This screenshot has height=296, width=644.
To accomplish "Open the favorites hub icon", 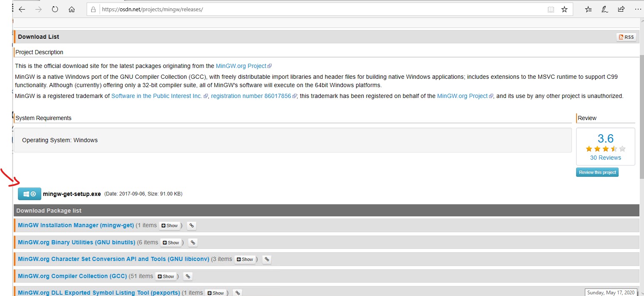I will click(588, 9).
